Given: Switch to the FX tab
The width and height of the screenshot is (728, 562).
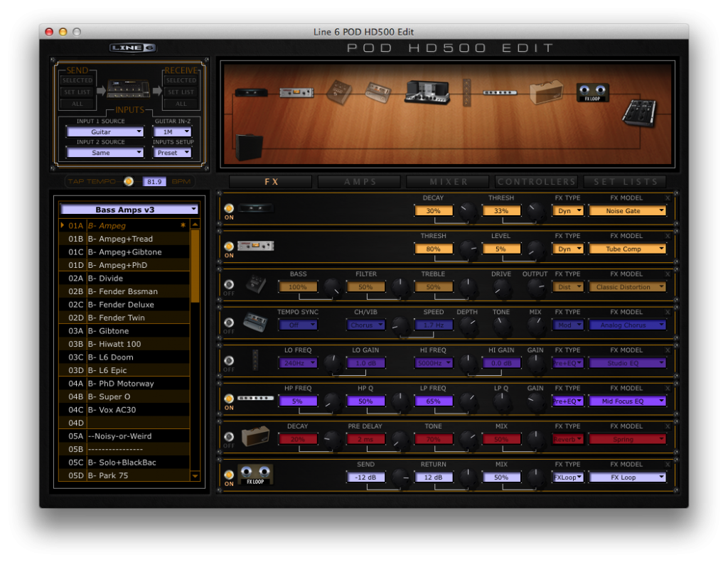Looking at the screenshot, I should point(271,181).
